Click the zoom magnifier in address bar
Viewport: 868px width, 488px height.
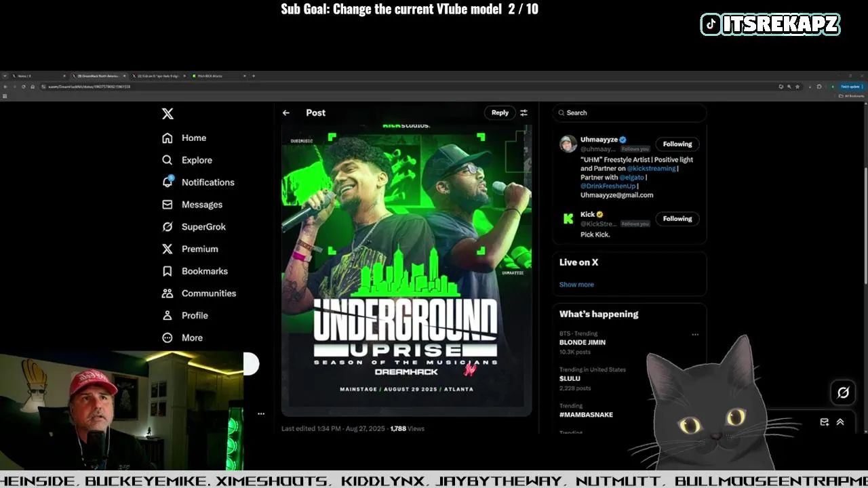tap(789, 87)
